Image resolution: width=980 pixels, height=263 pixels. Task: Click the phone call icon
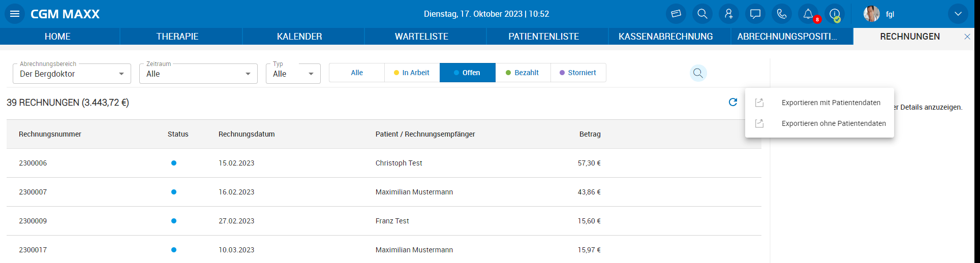(782, 14)
